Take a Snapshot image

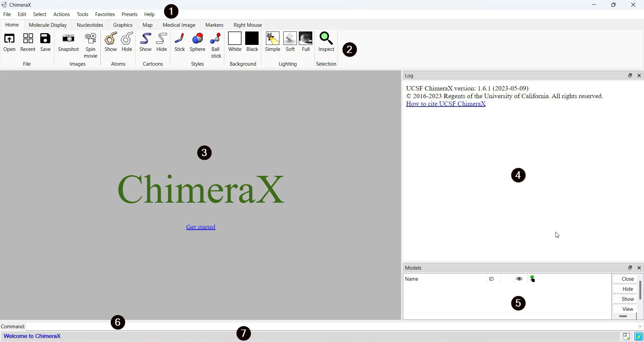tap(68, 42)
